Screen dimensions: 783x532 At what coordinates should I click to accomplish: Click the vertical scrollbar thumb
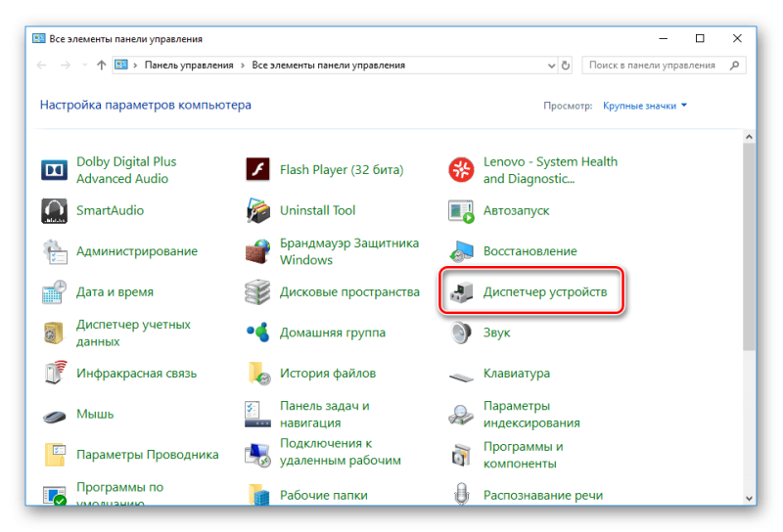click(x=749, y=246)
